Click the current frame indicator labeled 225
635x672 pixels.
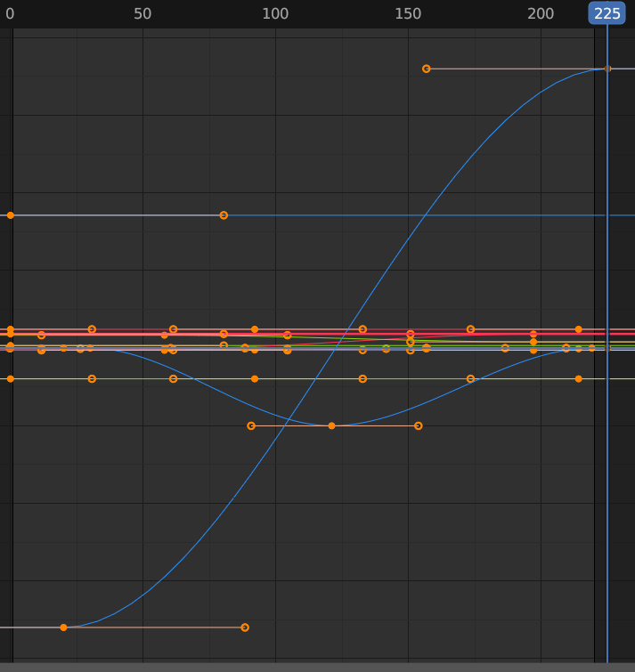(607, 13)
